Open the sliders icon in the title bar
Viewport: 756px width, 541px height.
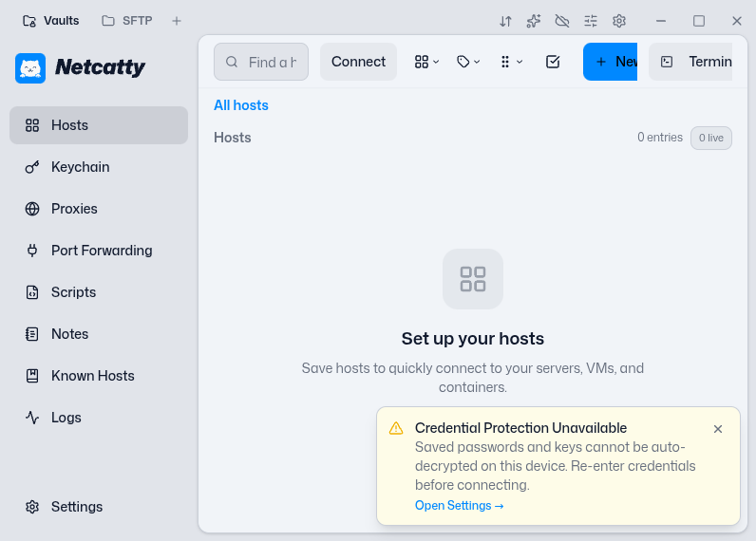591,21
